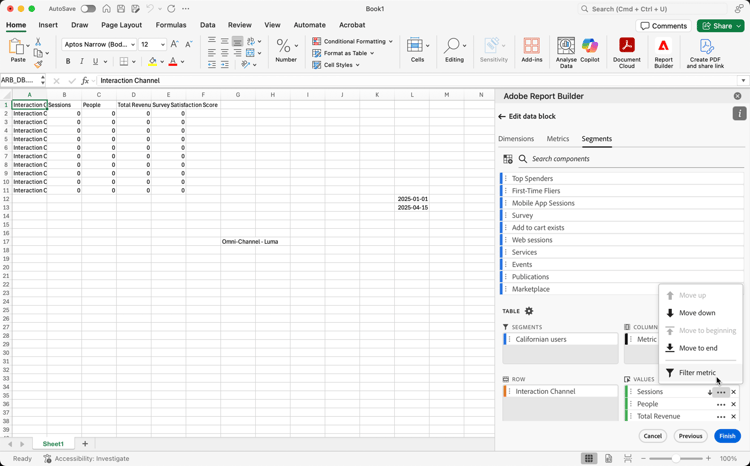
Task: Open the People metric options menu
Action: coord(721,404)
